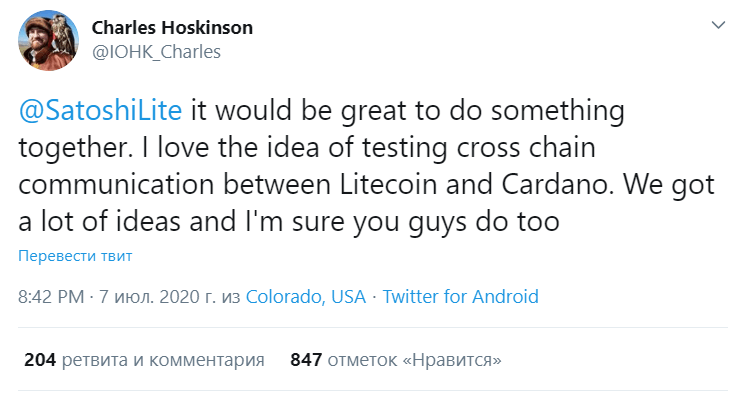747x396 pixels.
Task: Click the Перевести твит link
Action: [x=75, y=256]
